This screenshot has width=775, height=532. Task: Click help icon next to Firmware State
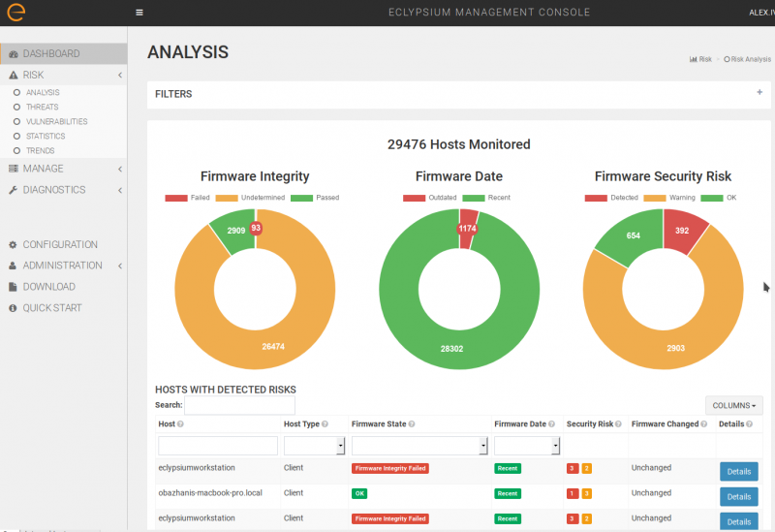(x=414, y=424)
